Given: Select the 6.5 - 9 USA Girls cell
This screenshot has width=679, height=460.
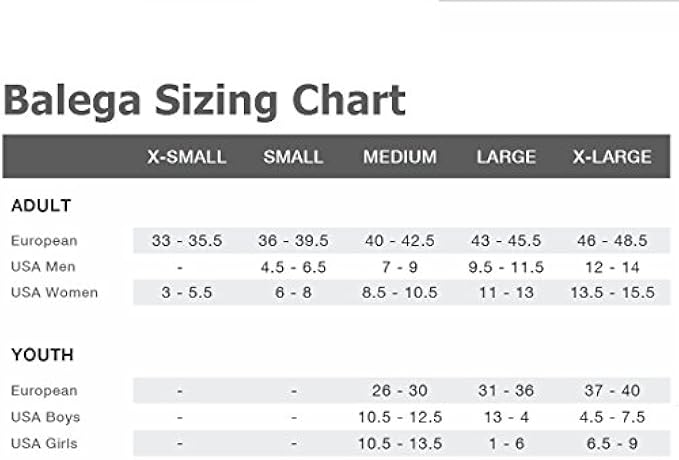Looking at the screenshot, I should pyautogui.click(x=612, y=443).
